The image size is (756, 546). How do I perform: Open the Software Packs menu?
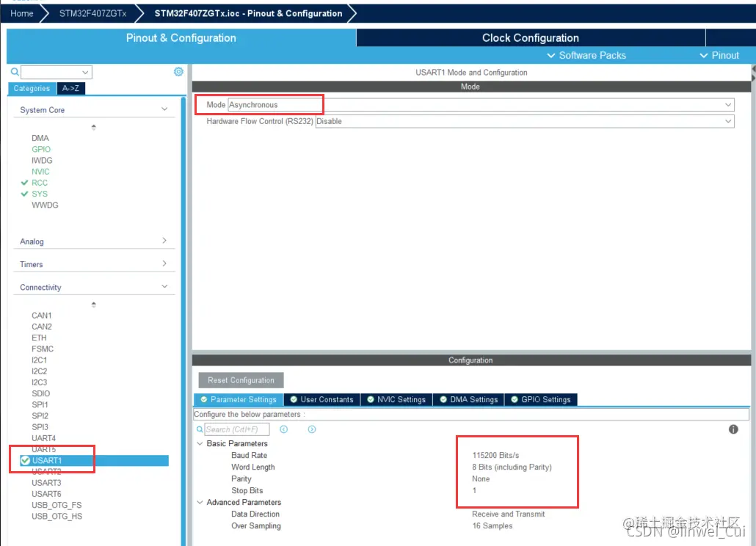tap(586, 56)
